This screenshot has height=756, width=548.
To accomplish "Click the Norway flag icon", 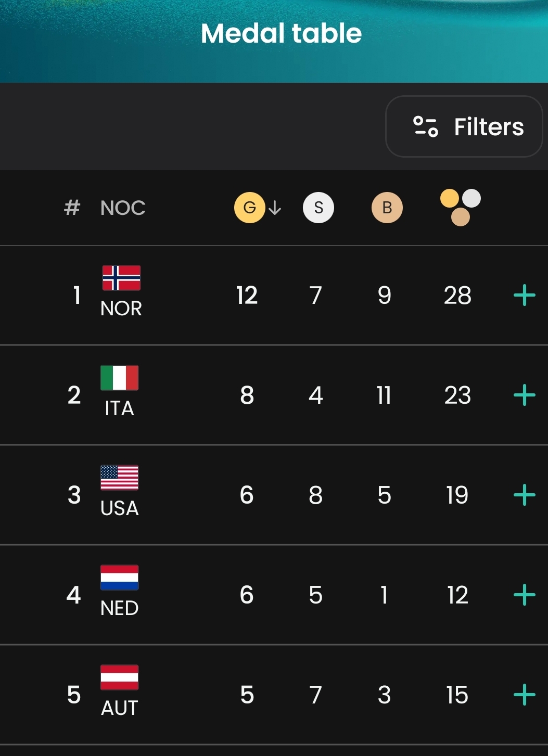I will (x=121, y=277).
